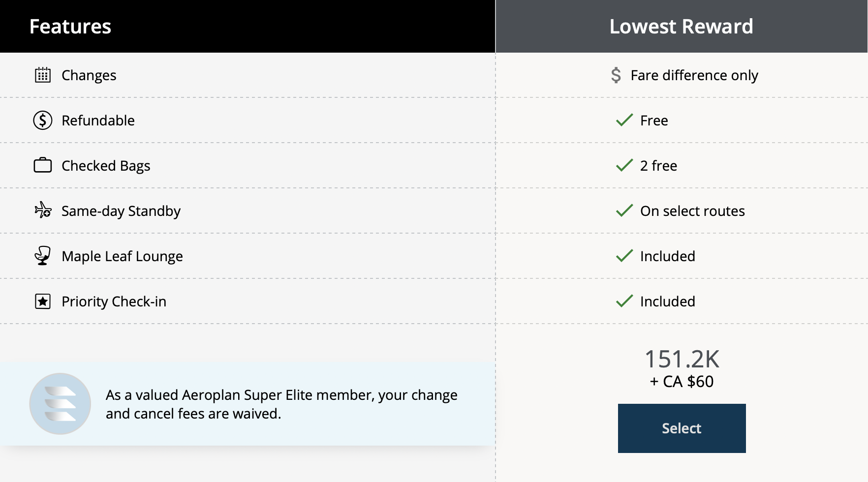The image size is (868, 482).
Task: Click the Lowest Reward column header
Action: pyautogui.click(x=681, y=27)
